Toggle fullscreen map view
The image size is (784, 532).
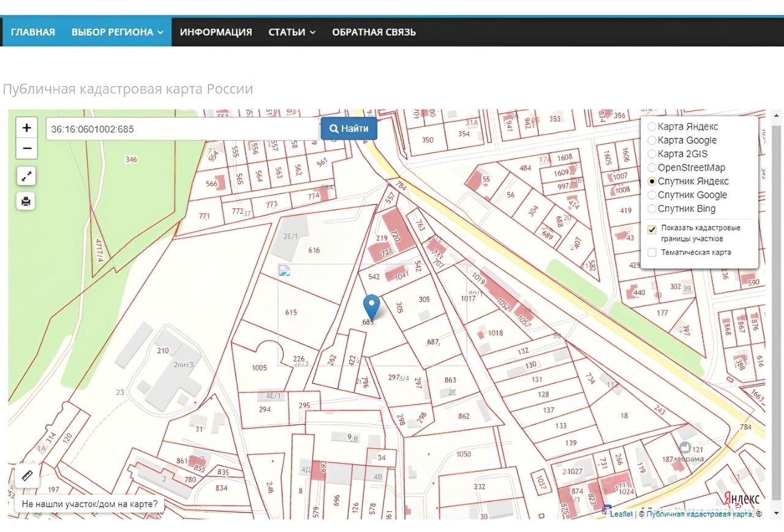click(26, 176)
